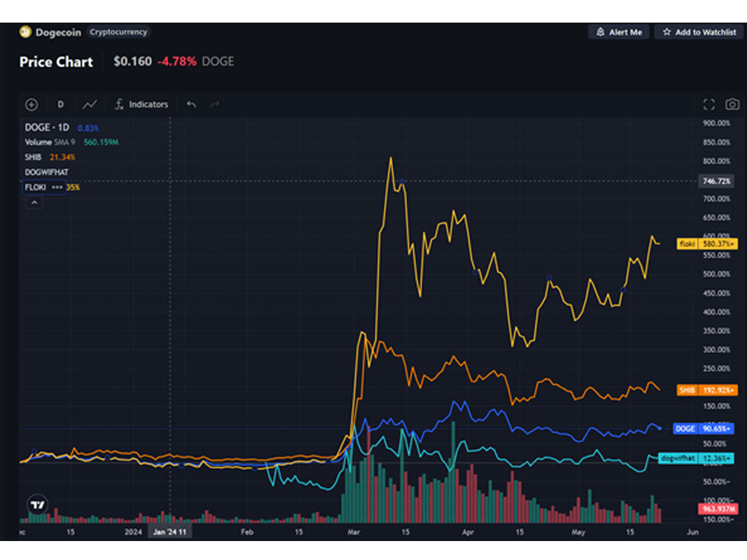Viewport: 747px width, 560px height.
Task: Click the 963.937M volume label
Action: (719, 509)
